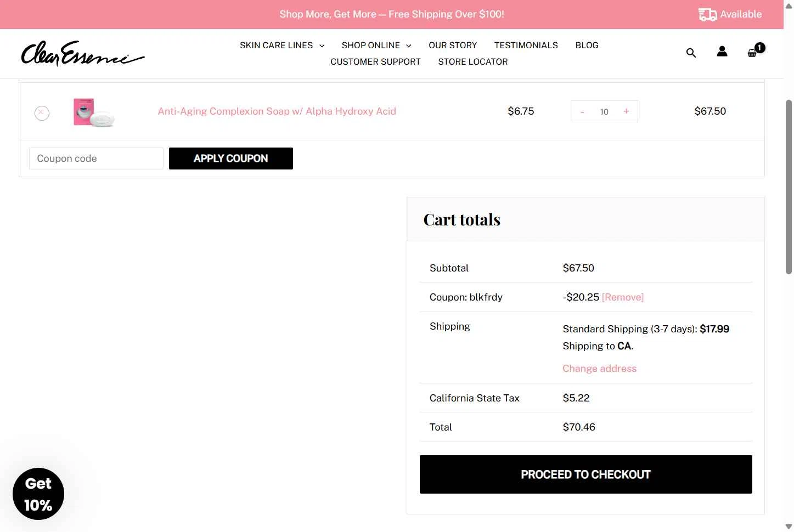Open the Store Locator page
Screen dimensions: 794x532
pos(472,62)
